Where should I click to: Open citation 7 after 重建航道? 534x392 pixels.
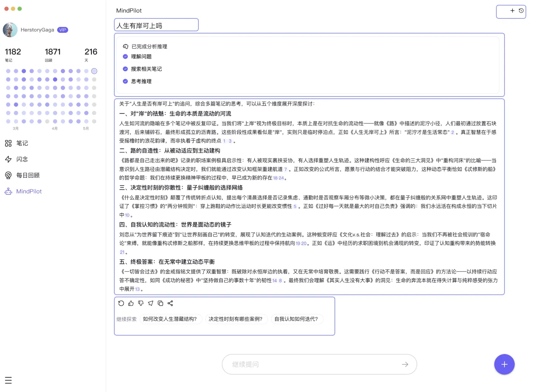285,169
